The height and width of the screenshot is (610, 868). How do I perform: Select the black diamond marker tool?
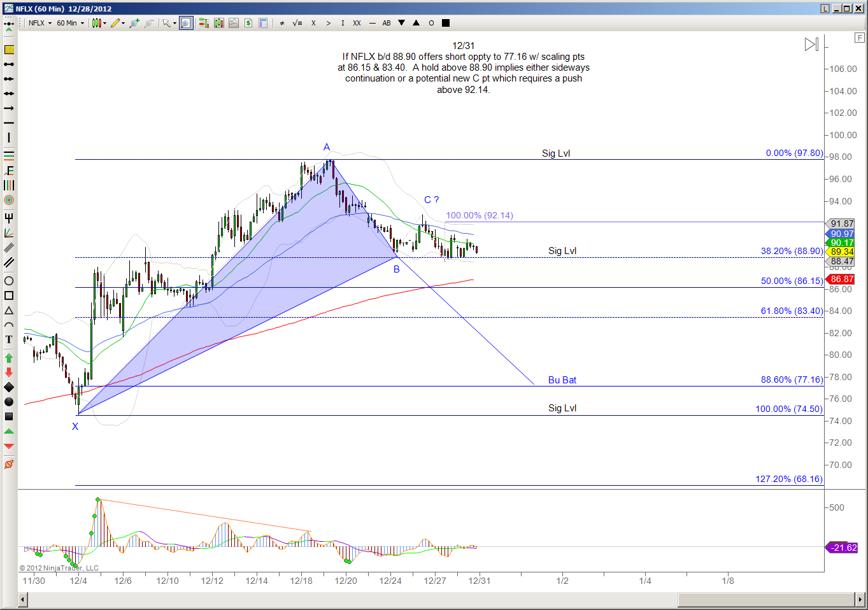9,387
